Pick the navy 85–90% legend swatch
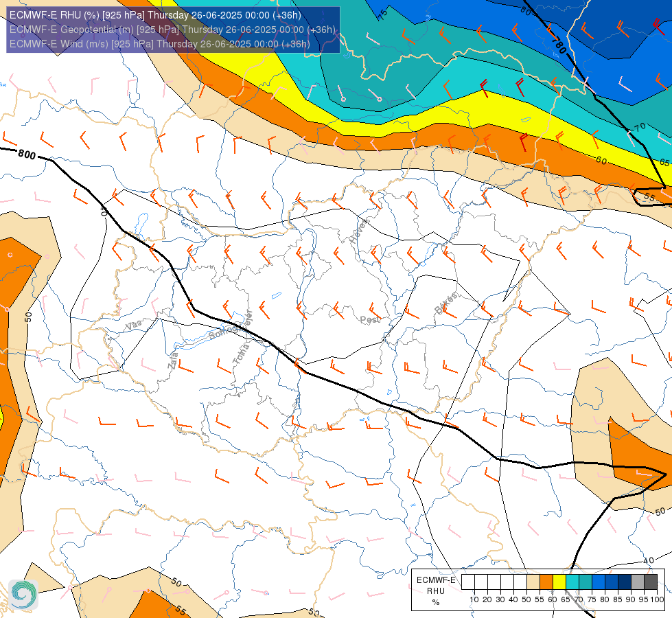The height and width of the screenshot is (618, 672). pyautogui.click(x=625, y=582)
